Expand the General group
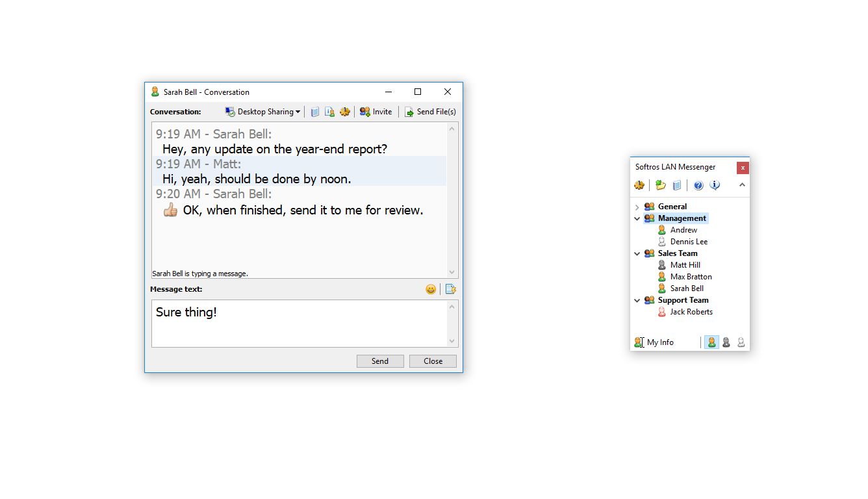The height and width of the screenshot is (499, 868). pos(637,206)
